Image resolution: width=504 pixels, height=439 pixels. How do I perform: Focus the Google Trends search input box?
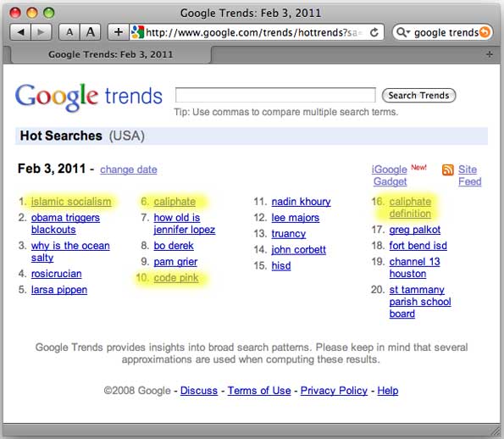click(275, 95)
